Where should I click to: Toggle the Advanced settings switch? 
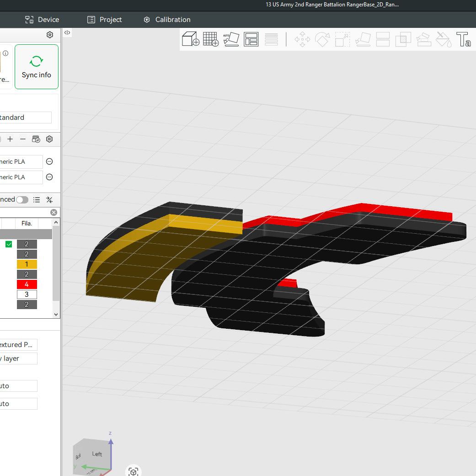coord(22,200)
